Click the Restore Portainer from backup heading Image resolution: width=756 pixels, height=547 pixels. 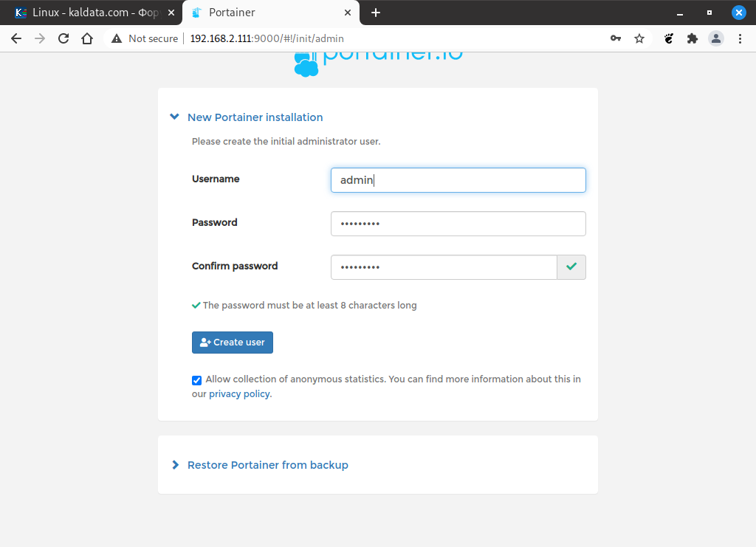267,465
